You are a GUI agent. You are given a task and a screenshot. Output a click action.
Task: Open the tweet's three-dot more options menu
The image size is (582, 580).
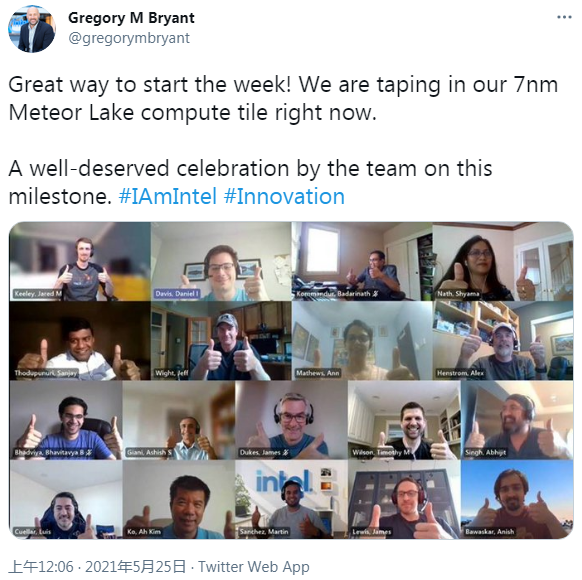(564, 17)
